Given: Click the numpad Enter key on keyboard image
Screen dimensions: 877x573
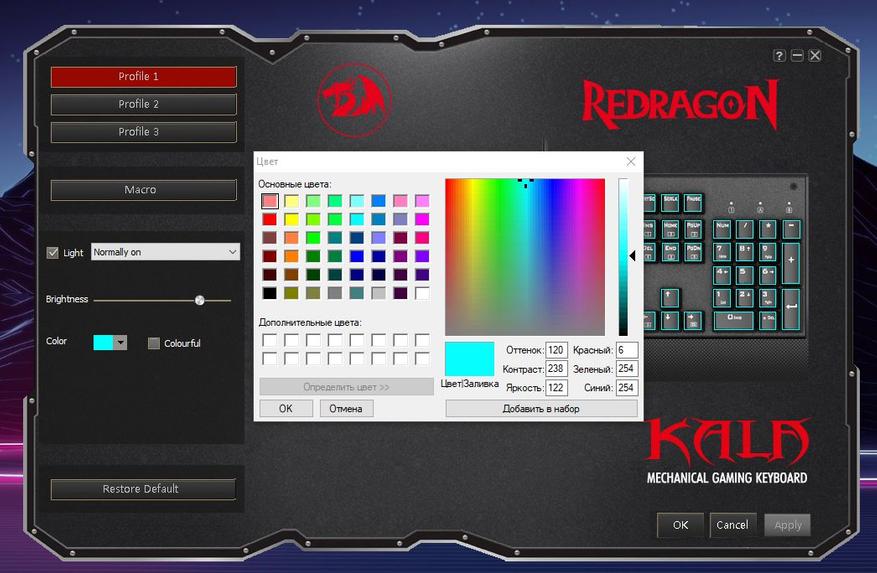Looking at the screenshot, I should point(791,308).
